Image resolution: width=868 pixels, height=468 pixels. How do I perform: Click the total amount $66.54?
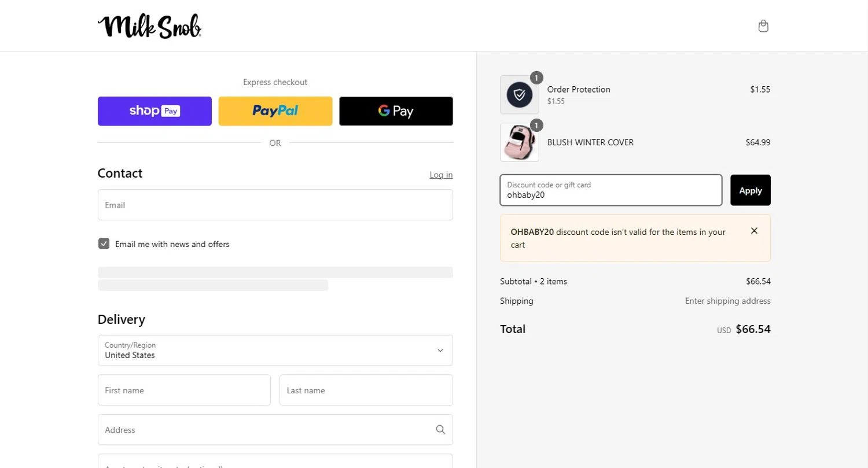(753, 329)
